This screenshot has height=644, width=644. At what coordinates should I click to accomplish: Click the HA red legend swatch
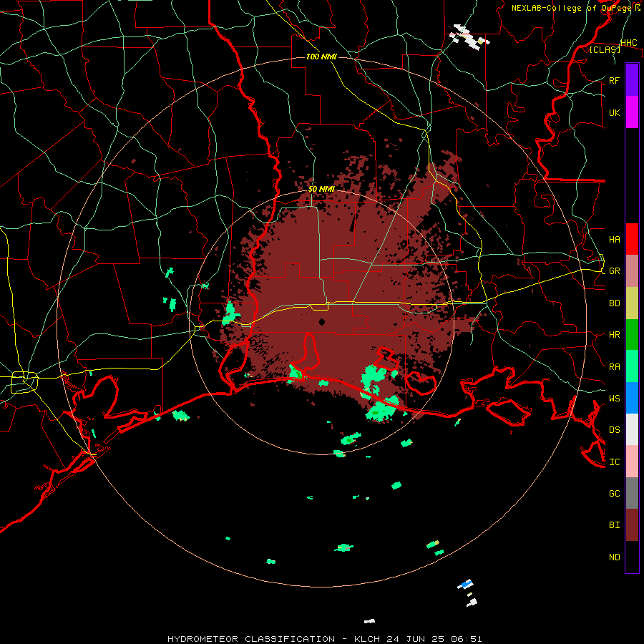point(632,239)
